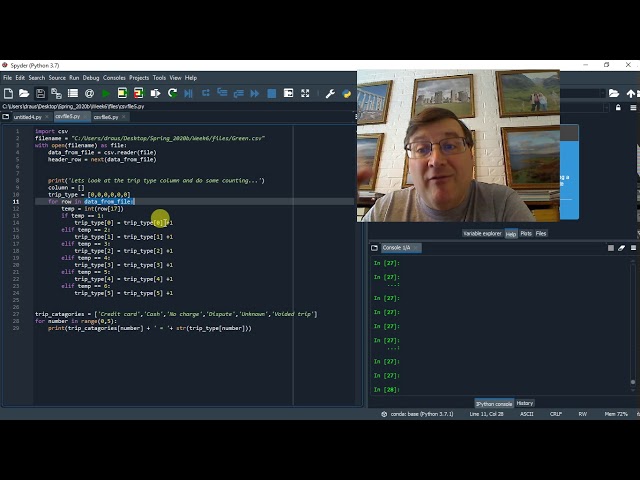Click the In [28] console prompt
Image resolution: width=640 pixels, height=480 pixels.
coord(387,390)
